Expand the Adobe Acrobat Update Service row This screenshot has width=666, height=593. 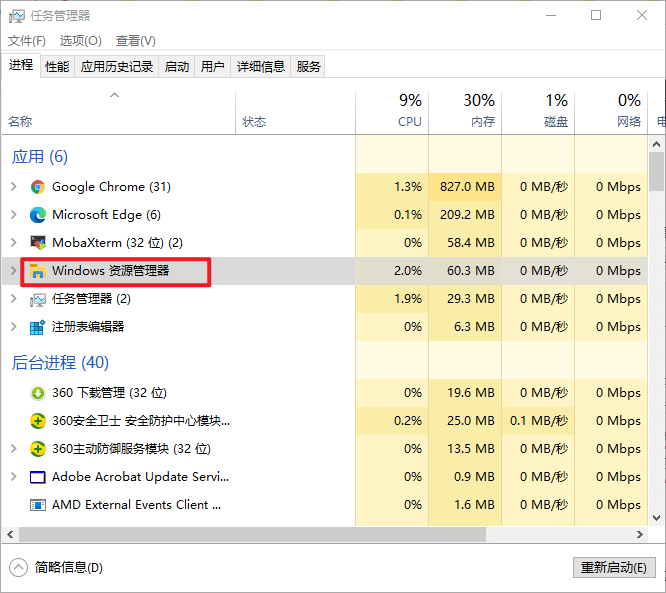(14, 477)
